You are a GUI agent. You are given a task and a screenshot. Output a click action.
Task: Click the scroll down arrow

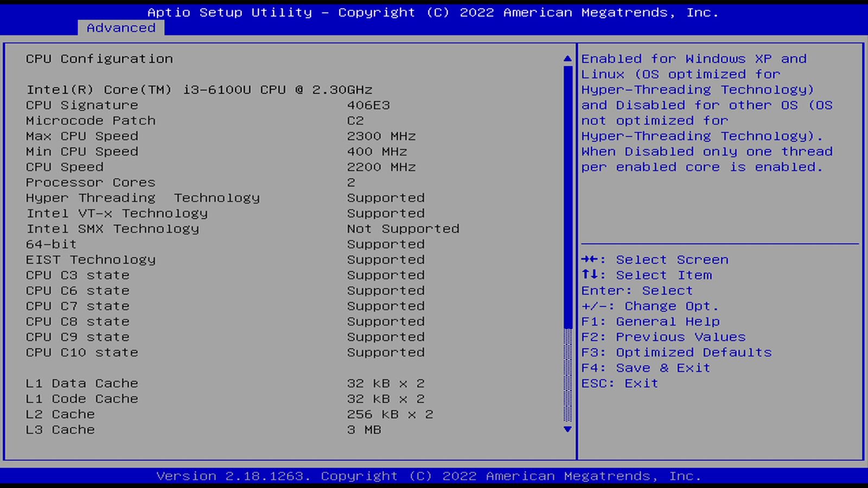[x=567, y=429]
